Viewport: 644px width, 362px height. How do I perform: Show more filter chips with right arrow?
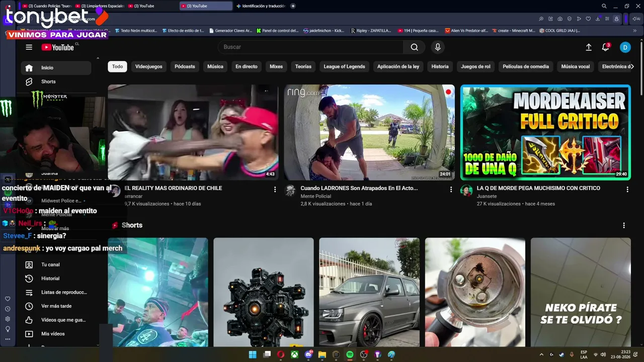(631, 66)
